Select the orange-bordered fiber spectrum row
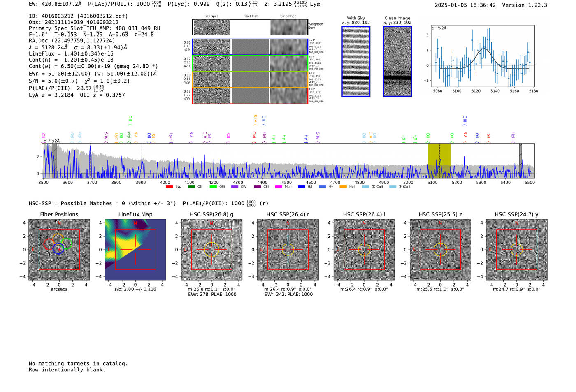 pyautogui.click(x=250, y=79)
